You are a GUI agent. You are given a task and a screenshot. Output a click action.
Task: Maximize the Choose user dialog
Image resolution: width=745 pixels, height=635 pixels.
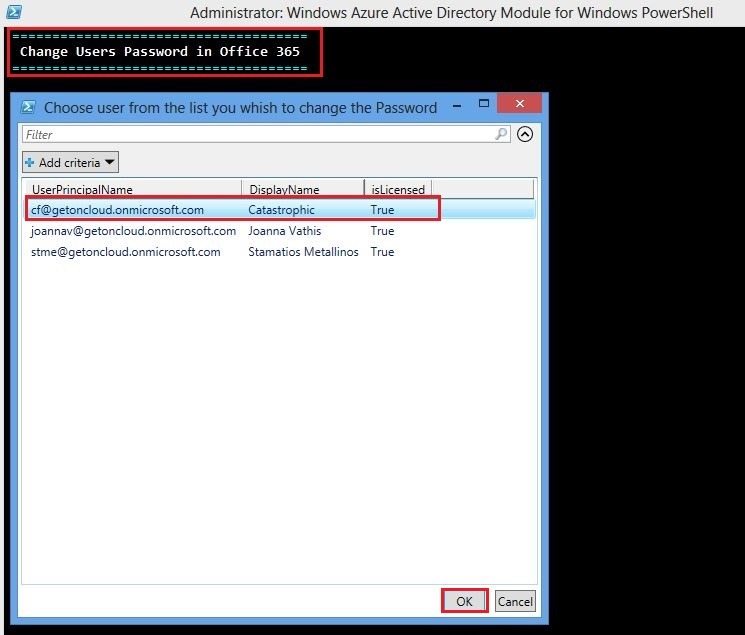coord(484,104)
